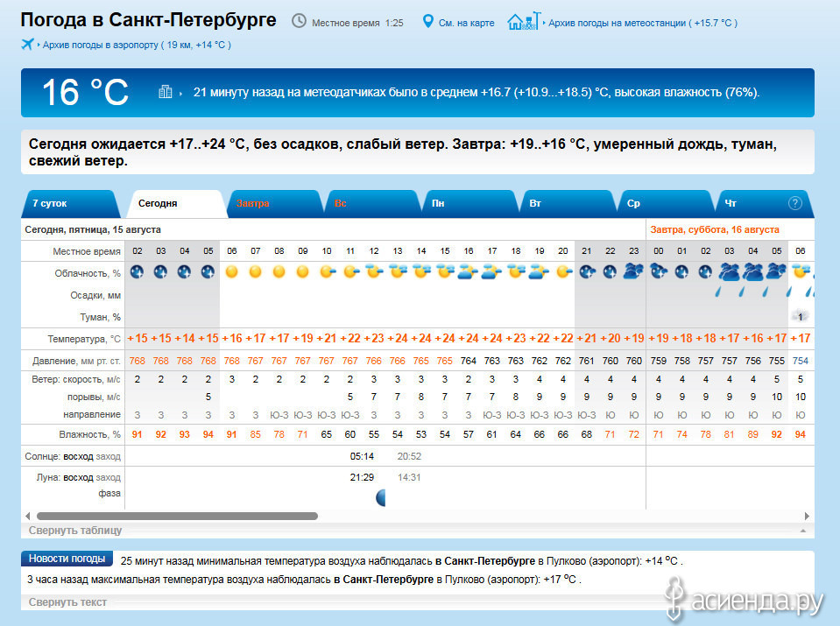Click the collapse triangle right of Свернуть таблицу
Screen dimensions: 840x626
(803, 531)
